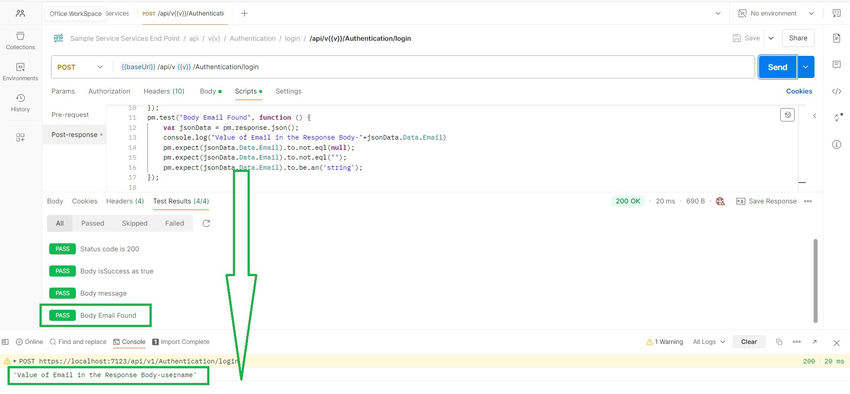Collapse the snippets panel chevron

coord(814,115)
